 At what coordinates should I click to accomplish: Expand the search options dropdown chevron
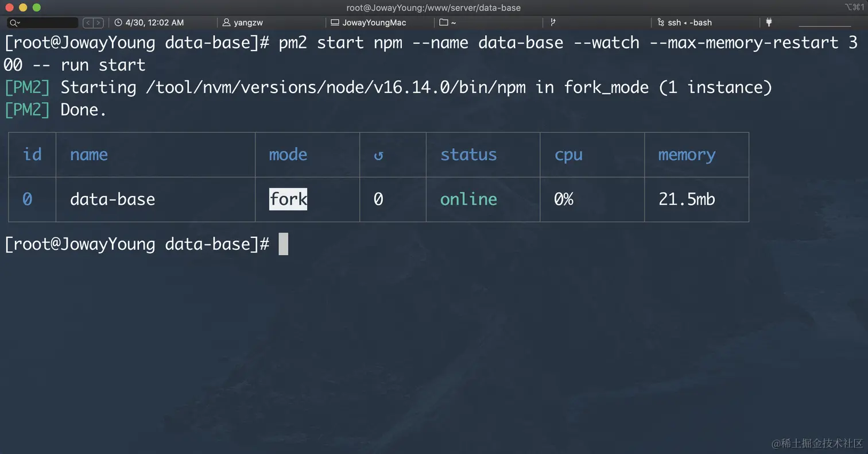[x=19, y=24]
